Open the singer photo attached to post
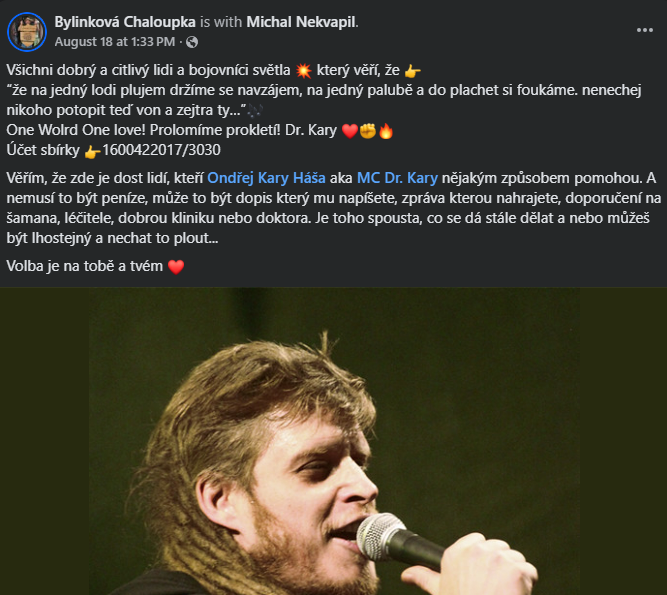 [x=334, y=441]
